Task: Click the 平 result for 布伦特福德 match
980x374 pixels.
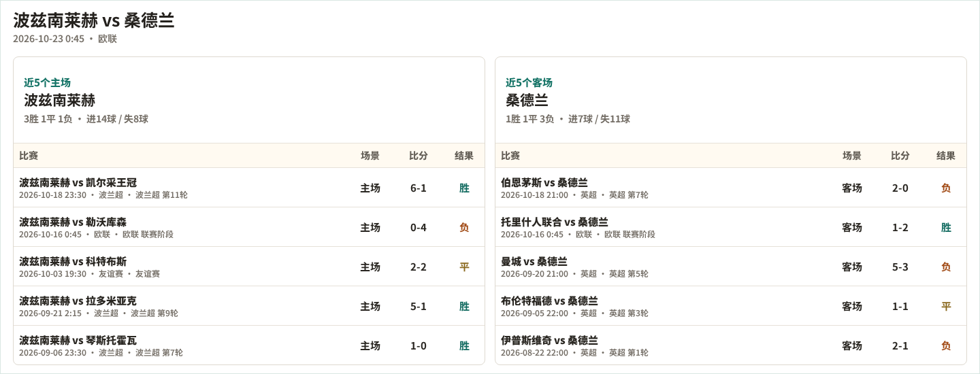Action: (946, 306)
